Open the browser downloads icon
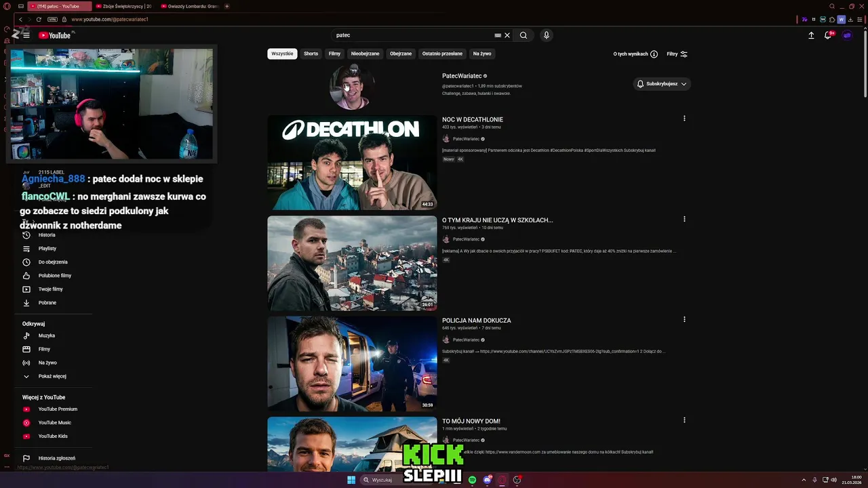The width and height of the screenshot is (868, 488). tap(850, 20)
